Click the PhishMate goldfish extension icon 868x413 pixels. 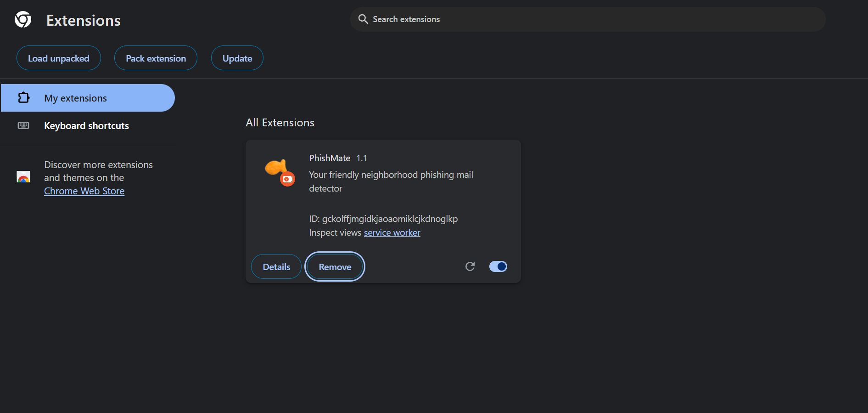pyautogui.click(x=276, y=168)
